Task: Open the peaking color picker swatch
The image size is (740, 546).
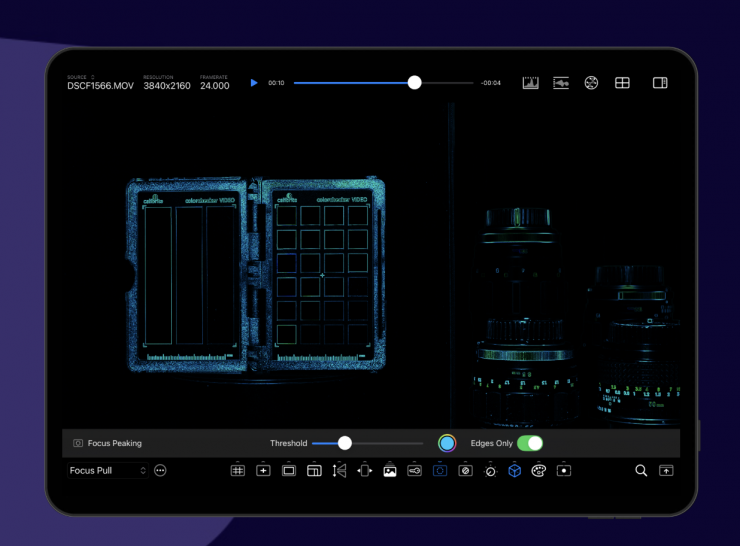Action: click(447, 443)
